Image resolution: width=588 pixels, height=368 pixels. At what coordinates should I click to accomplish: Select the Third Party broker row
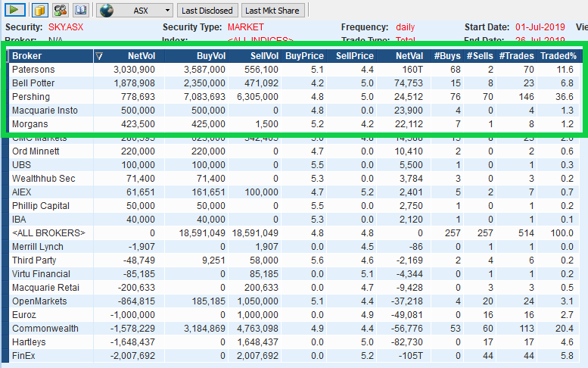(x=294, y=260)
